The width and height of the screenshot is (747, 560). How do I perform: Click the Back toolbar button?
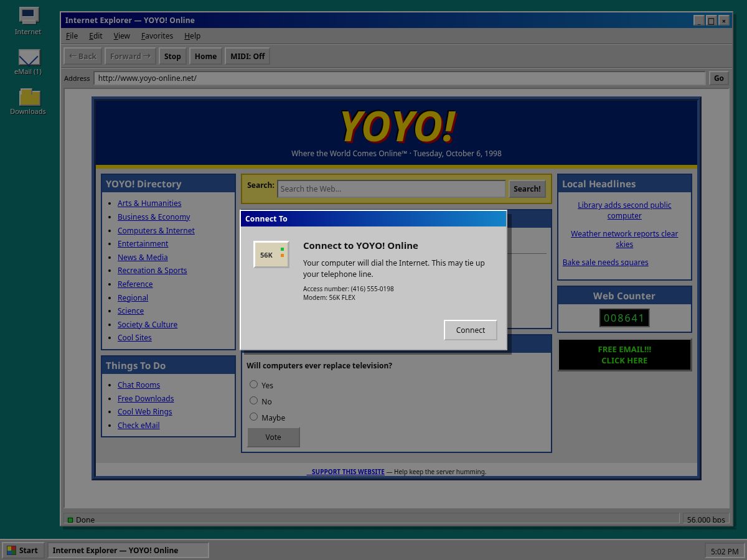pos(83,56)
